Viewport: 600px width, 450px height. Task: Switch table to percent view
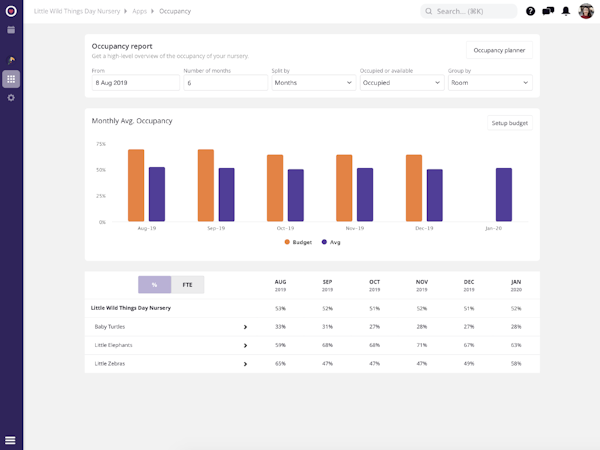155,285
